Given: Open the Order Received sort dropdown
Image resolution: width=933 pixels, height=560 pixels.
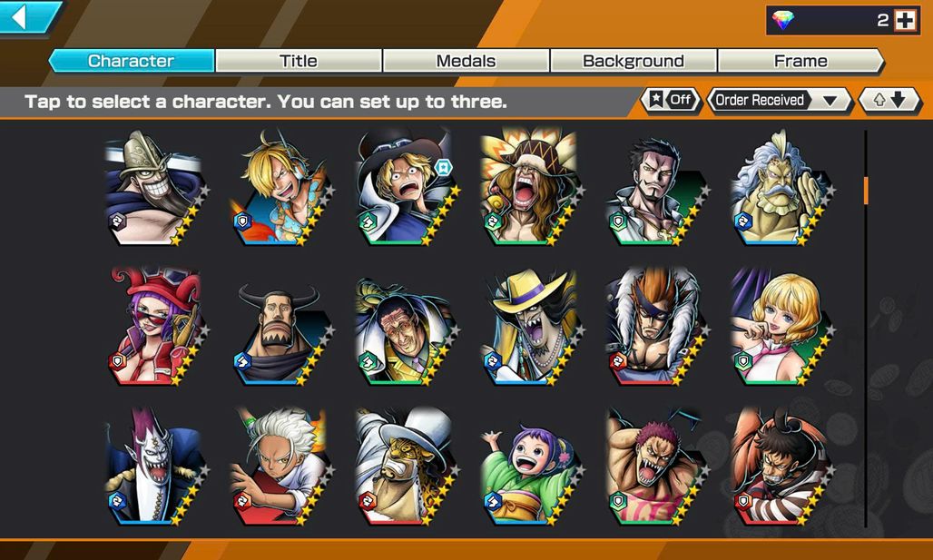Looking at the screenshot, I should pyautogui.click(x=781, y=100).
